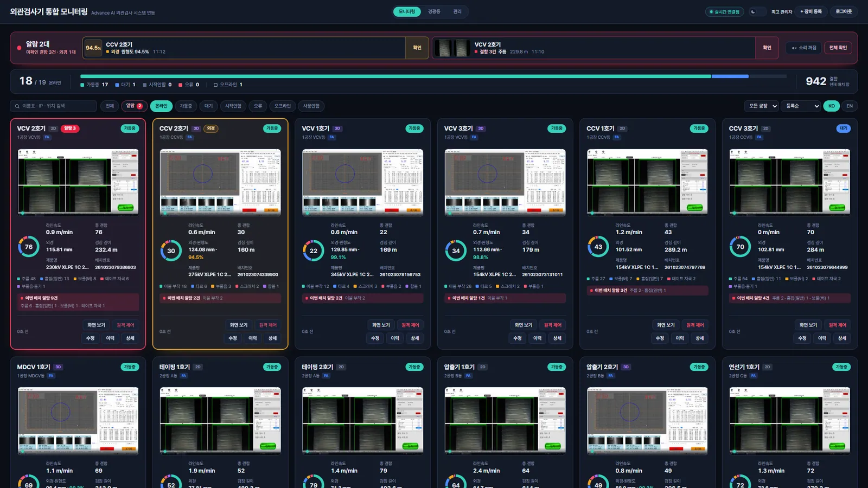Select the 알람 filter chip
This screenshot has width=868, height=488.
pos(134,106)
